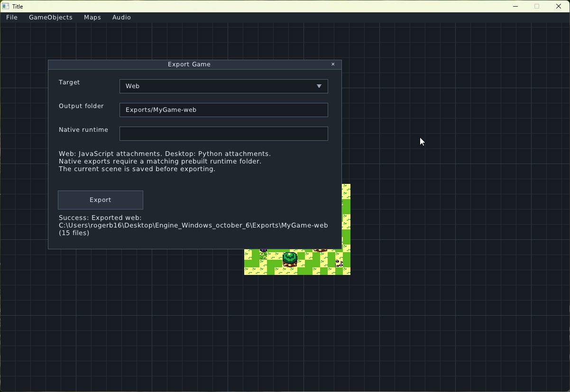
Task: Click the app icon in the title bar
Action: [x=6, y=6]
